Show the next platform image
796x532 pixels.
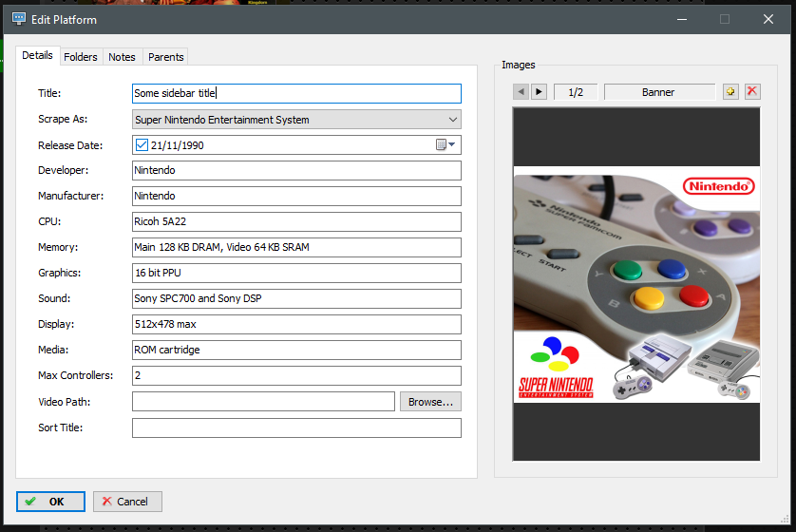click(x=540, y=92)
